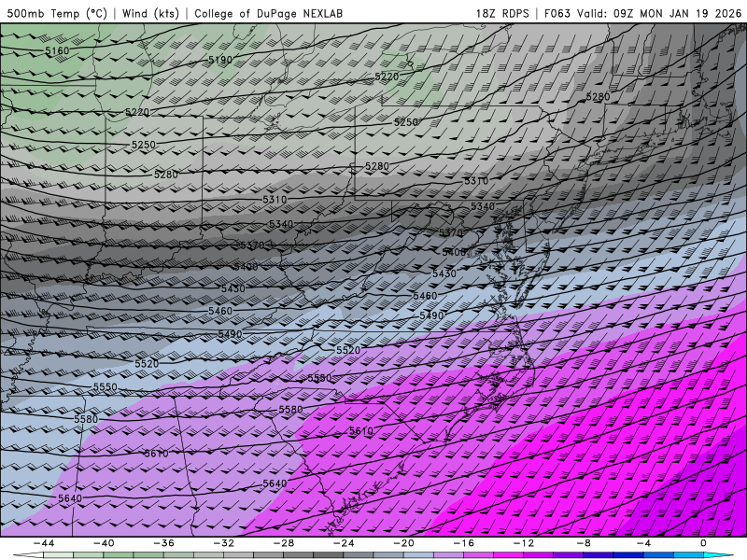Click the "Wind (kts)" header label
Image resolution: width=747 pixels, height=560 pixels.
click(x=150, y=13)
